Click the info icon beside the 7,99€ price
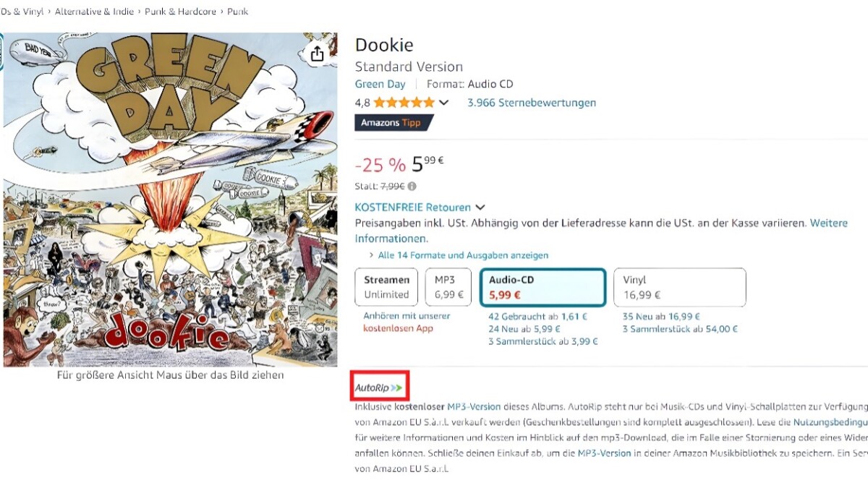The width and height of the screenshot is (868, 488). [412, 187]
